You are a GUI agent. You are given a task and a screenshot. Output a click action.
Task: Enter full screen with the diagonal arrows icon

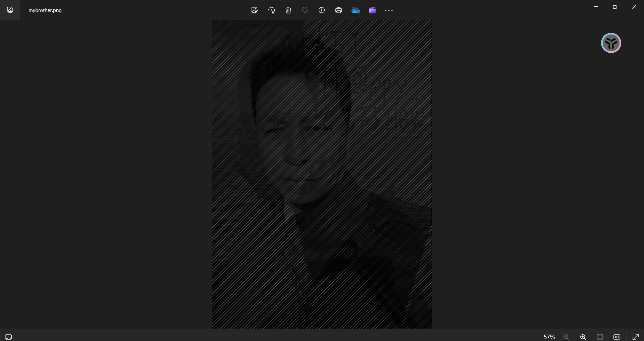(x=636, y=337)
